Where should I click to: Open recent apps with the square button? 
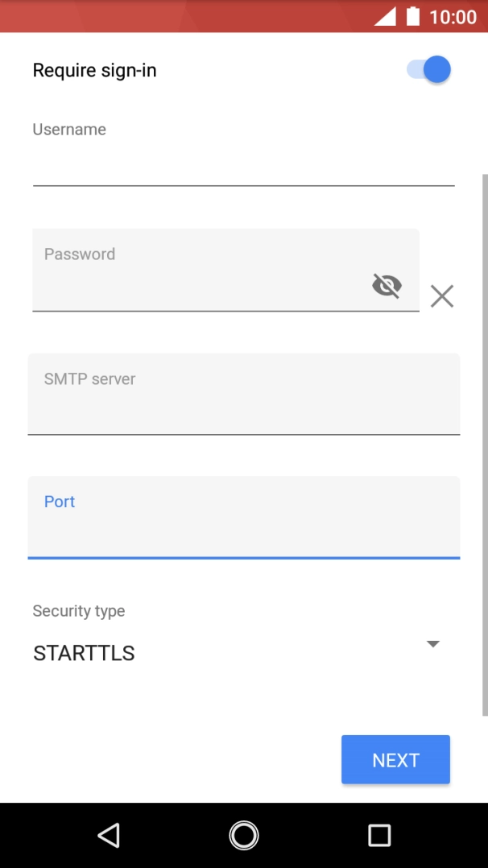379,835
